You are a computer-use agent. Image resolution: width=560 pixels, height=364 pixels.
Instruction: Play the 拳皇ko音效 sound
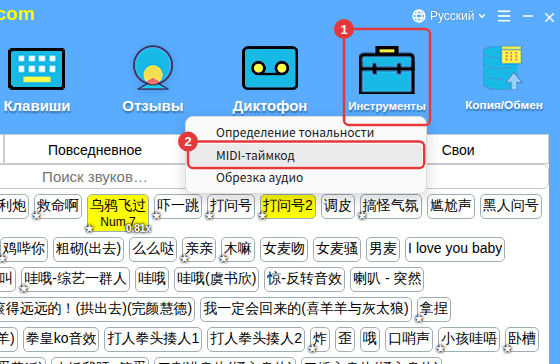tap(61, 339)
